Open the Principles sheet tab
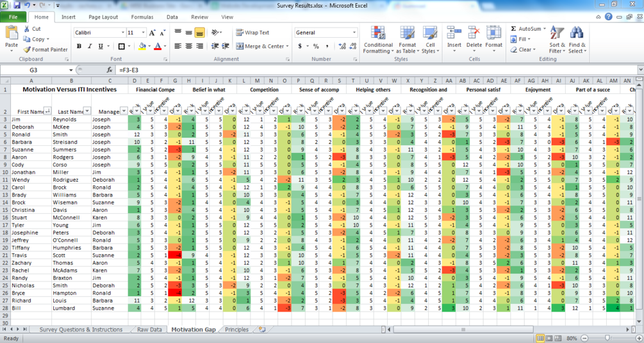The image size is (644, 343). click(236, 330)
